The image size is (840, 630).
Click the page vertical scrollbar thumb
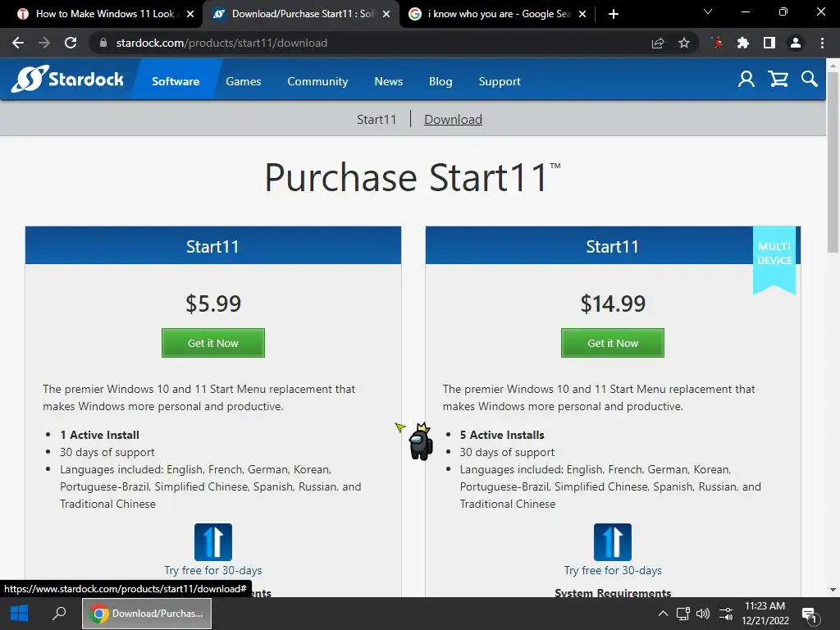[x=833, y=161]
